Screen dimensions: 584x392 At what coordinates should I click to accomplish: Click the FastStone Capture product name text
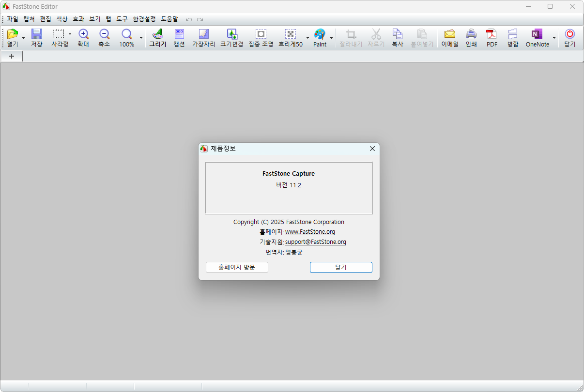[x=289, y=173]
